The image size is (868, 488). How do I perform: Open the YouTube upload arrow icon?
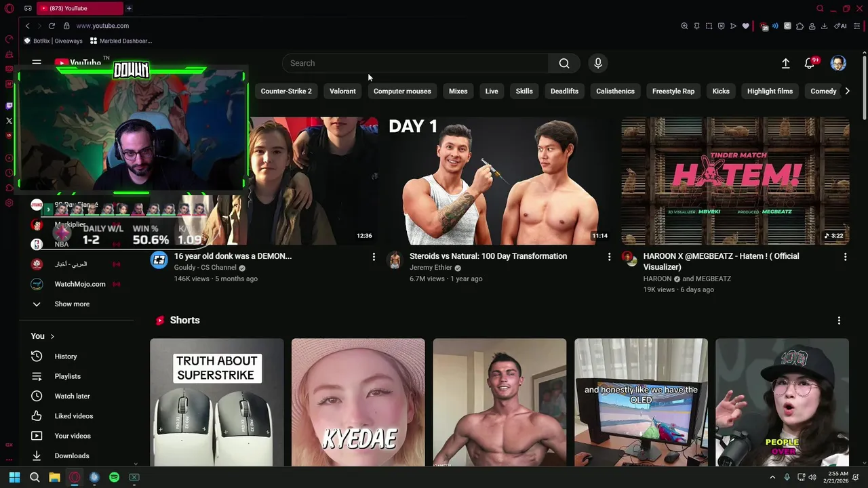click(785, 63)
